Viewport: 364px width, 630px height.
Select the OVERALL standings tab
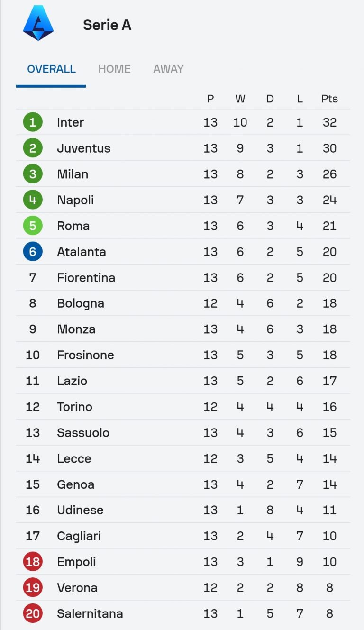pos(51,69)
